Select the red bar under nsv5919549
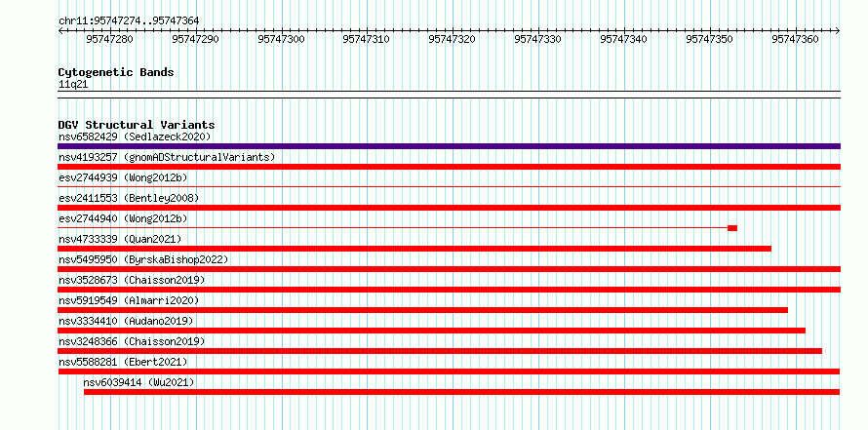Viewport: 868px width, 430px height. [x=423, y=310]
